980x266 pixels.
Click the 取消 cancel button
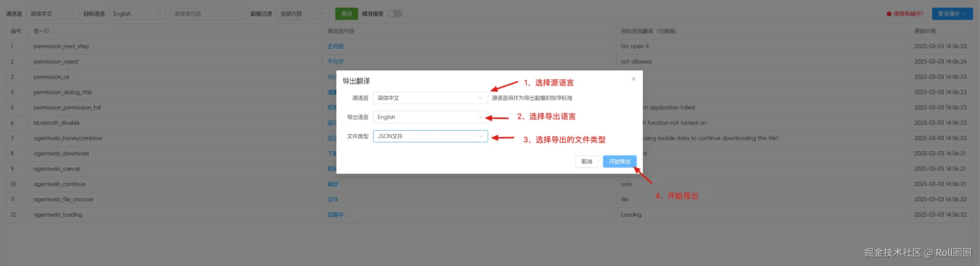click(x=587, y=162)
